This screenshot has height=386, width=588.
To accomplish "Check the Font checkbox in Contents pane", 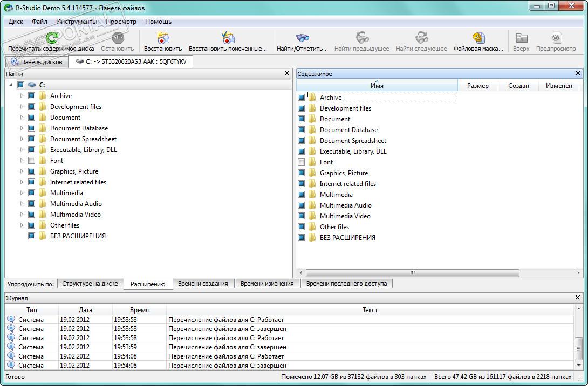I will (302, 162).
